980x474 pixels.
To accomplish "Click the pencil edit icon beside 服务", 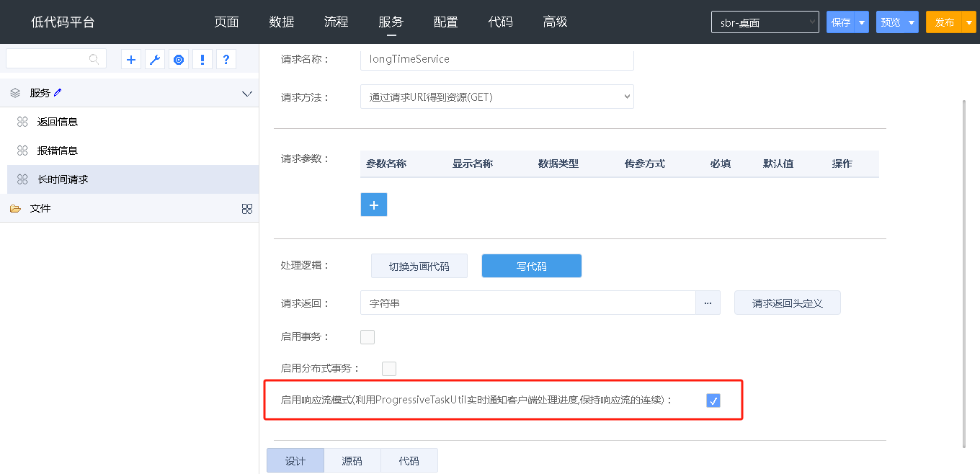I will tap(58, 92).
